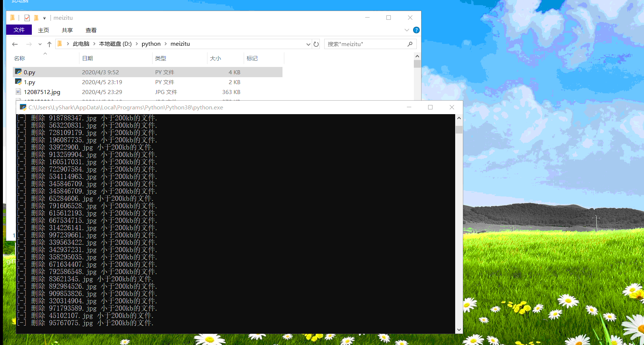Switch to the 主页 ribbon tab
Screen dimensions: 644x345
click(44, 30)
